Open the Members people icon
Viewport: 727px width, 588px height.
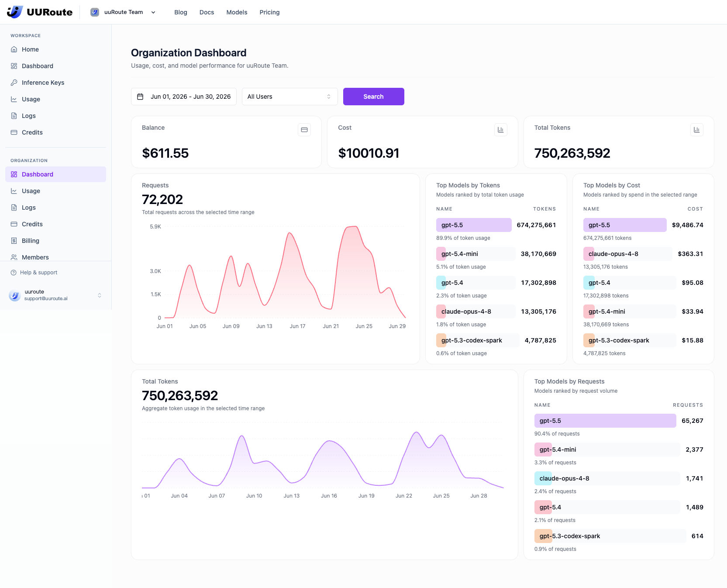[x=14, y=257]
